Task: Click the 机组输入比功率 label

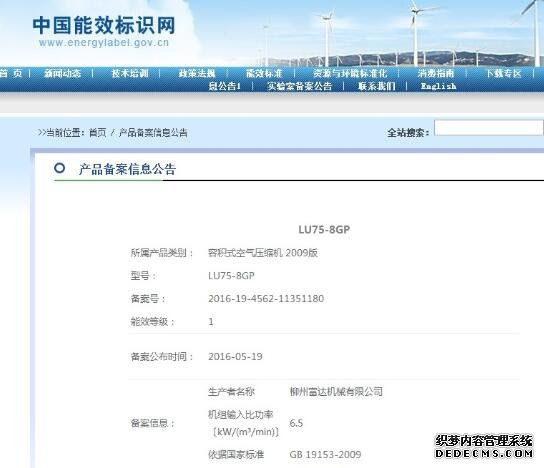Action: [241, 415]
